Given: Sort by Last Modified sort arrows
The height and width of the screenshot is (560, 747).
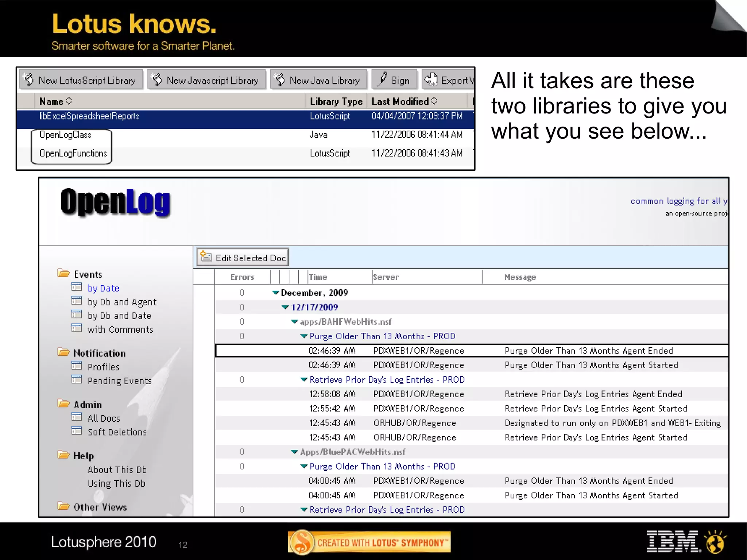Looking at the screenshot, I should [x=434, y=101].
